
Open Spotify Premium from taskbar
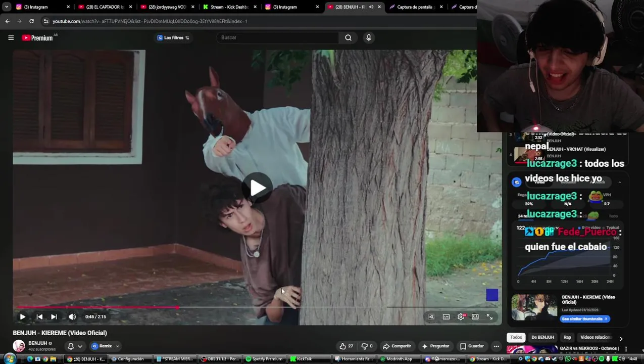(x=264, y=359)
